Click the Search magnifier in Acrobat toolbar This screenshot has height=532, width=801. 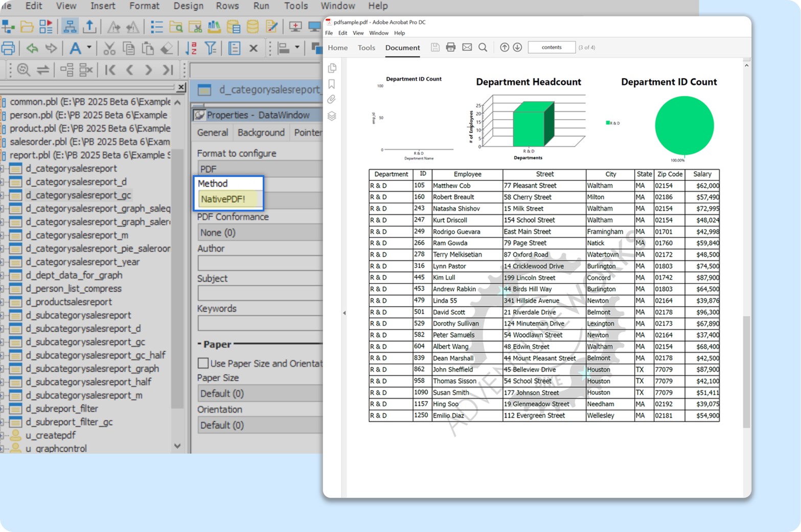(x=483, y=47)
